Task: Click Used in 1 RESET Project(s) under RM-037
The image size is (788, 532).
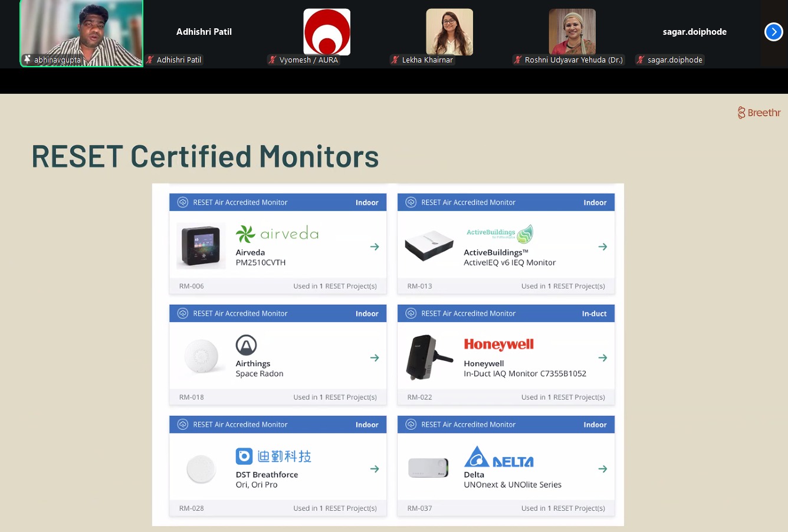Action: (563, 508)
